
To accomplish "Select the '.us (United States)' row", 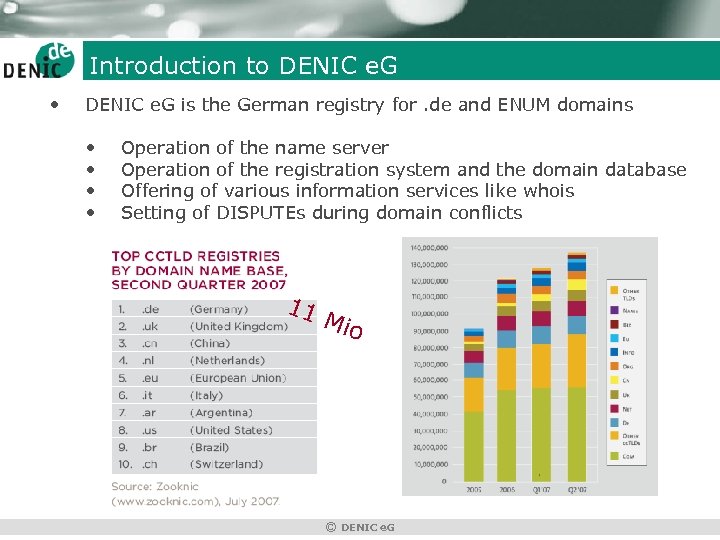I will click(x=214, y=430).
